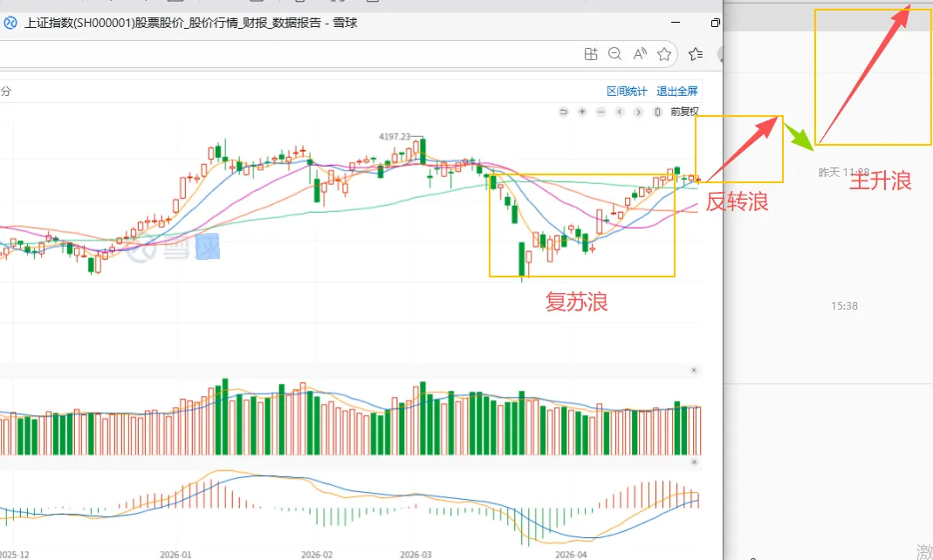Open the browser apps/extensions grid icon
The height and width of the screenshot is (560, 933).
[590, 54]
